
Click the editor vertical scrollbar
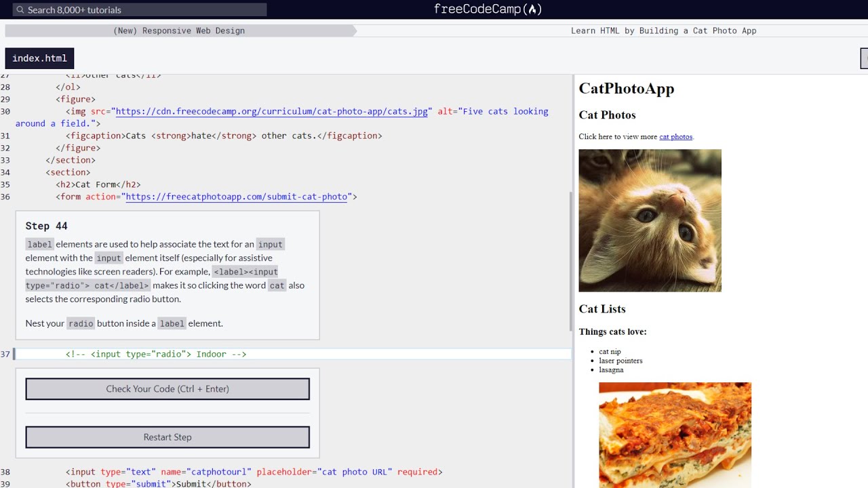571,261
